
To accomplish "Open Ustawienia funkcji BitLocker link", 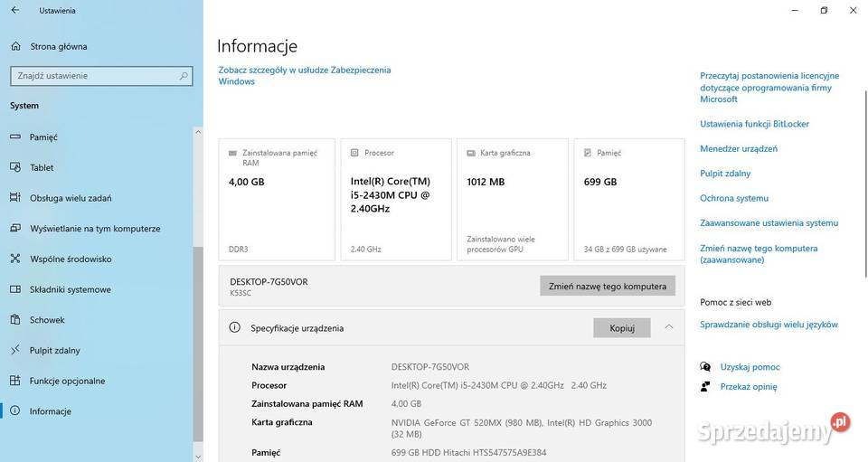I will (x=754, y=124).
